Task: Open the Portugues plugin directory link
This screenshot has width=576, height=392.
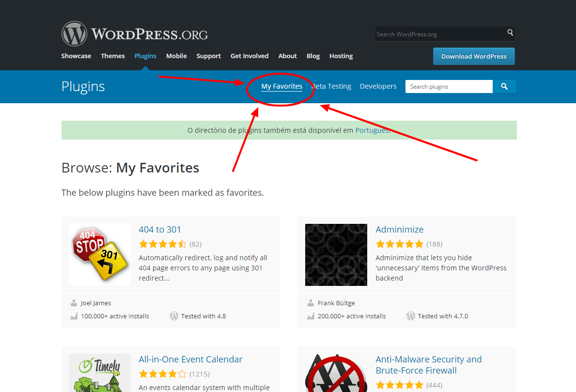Action: (371, 130)
